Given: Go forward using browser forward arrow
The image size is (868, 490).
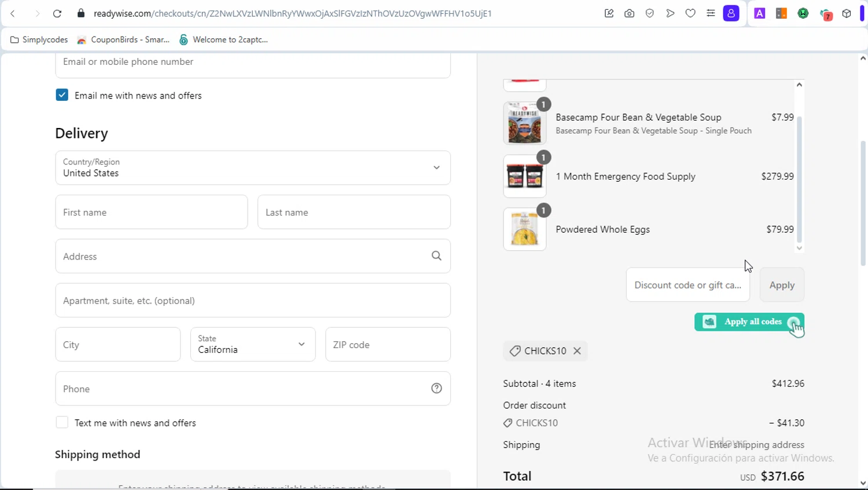Looking at the screenshot, I should [38, 13].
